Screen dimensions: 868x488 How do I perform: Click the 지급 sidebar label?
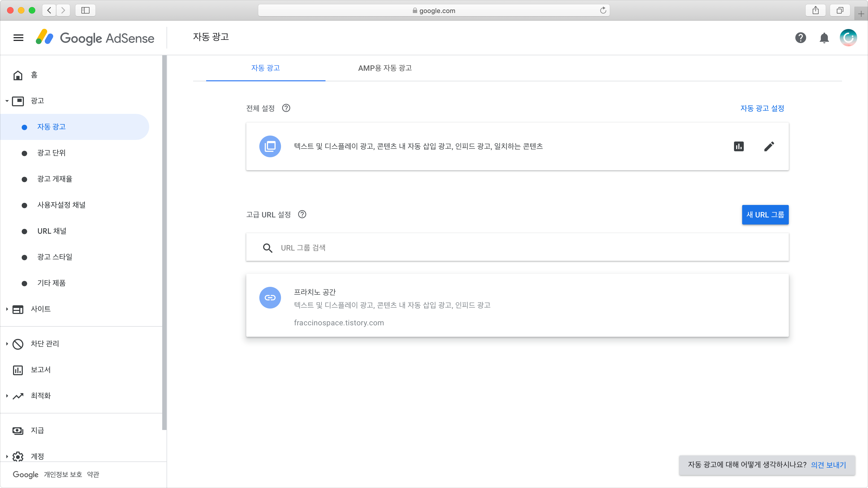(37, 431)
